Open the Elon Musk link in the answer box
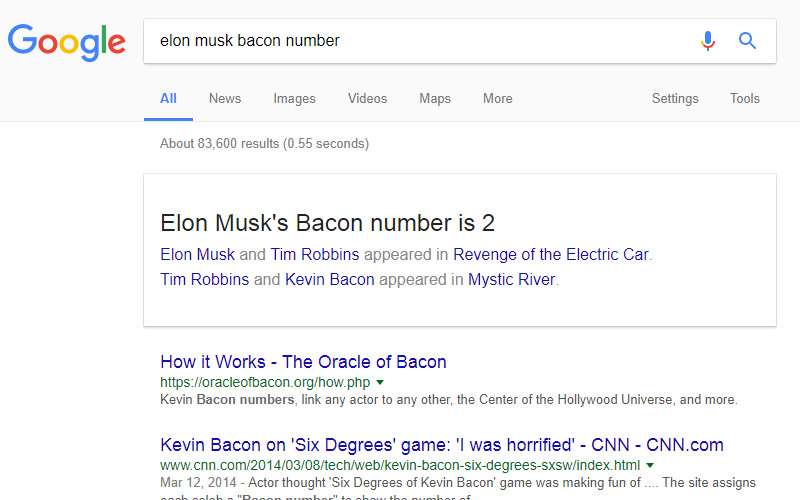800x500 pixels. [197, 254]
